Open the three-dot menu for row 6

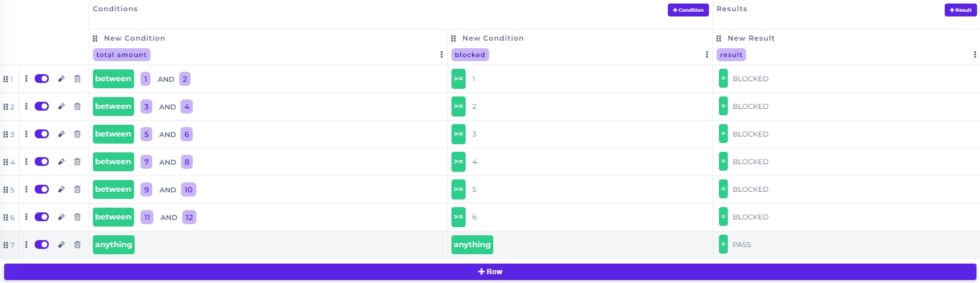(x=26, y=217)
